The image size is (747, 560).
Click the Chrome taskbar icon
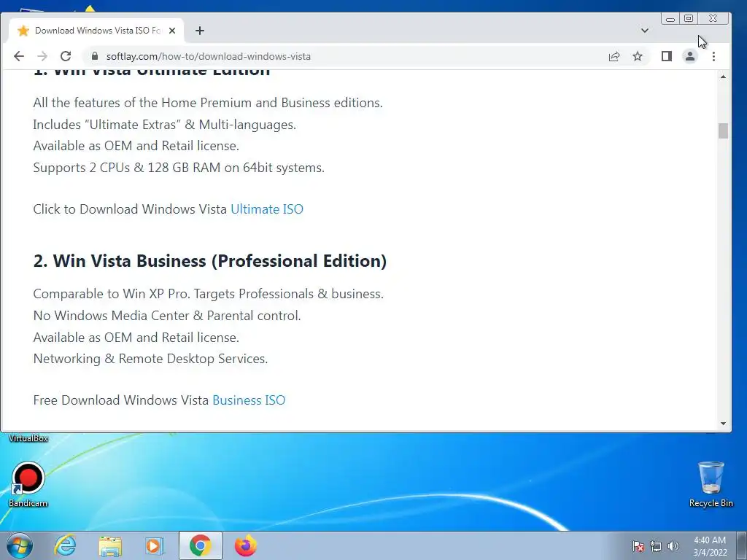click(x=200, y=545)
